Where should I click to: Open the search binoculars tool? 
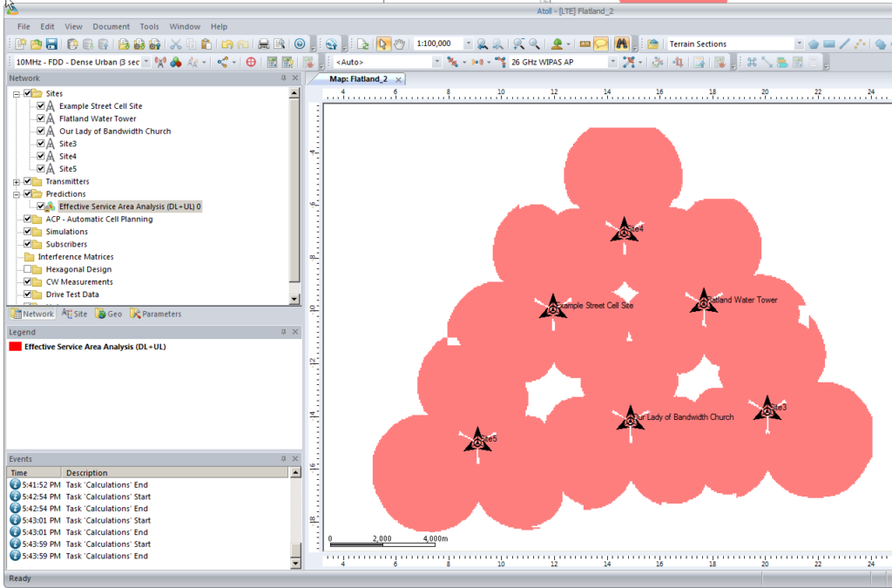coord(621,43)
